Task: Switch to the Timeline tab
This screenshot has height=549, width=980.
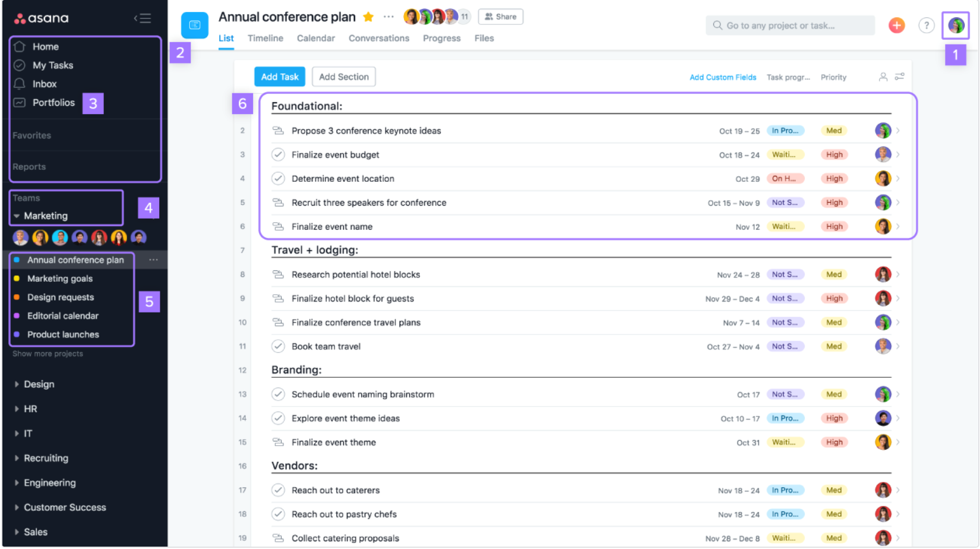Action: (x=265, y=38)
